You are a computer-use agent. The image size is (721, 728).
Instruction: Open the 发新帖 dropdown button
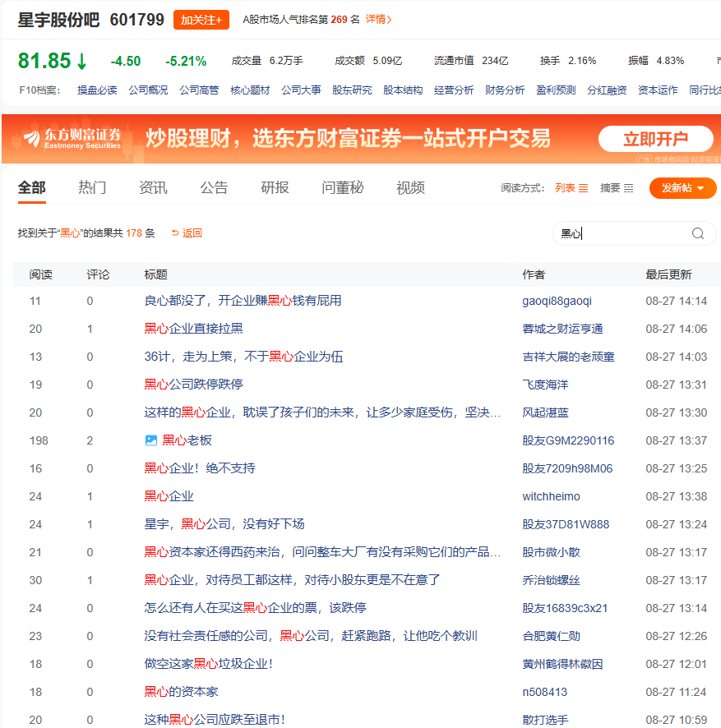pos(682,188)
